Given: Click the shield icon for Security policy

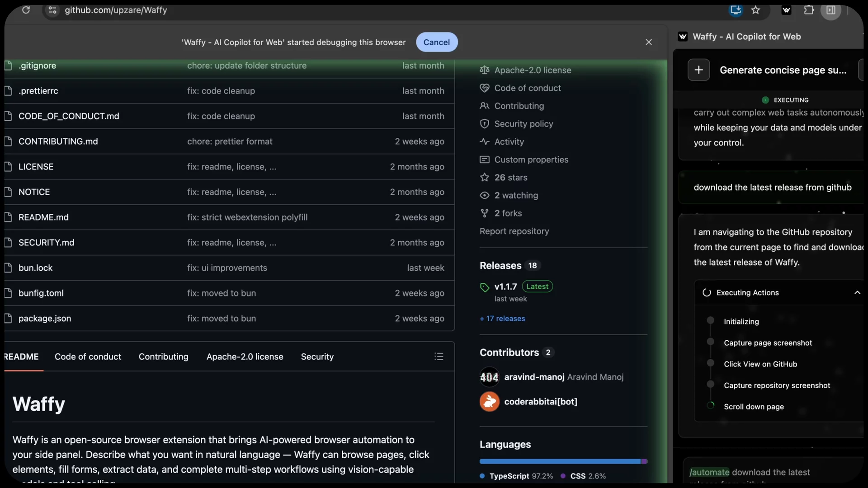Looking at the screenshot, I should click(x=485, y=124).
